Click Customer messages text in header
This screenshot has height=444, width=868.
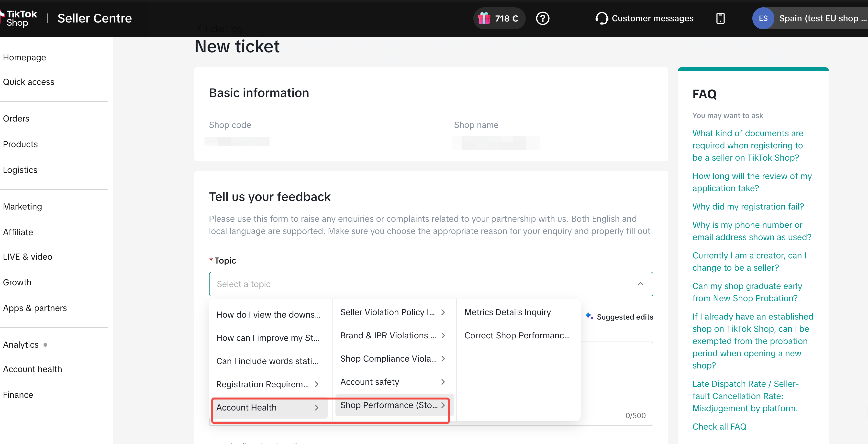[x=652, y=18]
